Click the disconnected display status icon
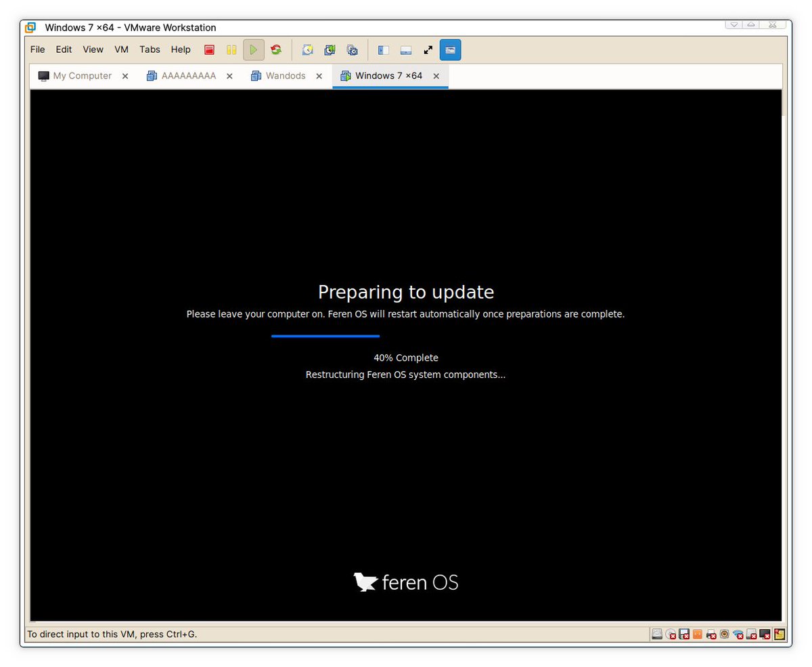812x667 pixels. coord(765,634)
